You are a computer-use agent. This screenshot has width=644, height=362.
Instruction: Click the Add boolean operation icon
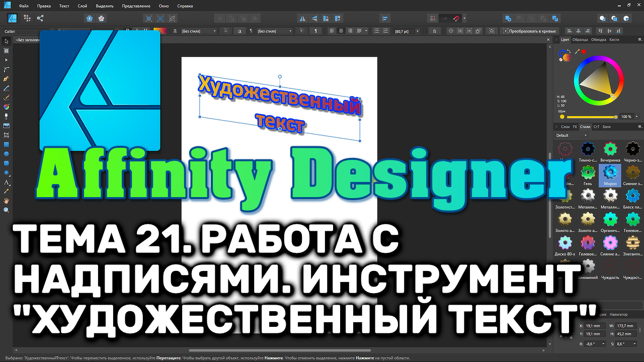508,19
